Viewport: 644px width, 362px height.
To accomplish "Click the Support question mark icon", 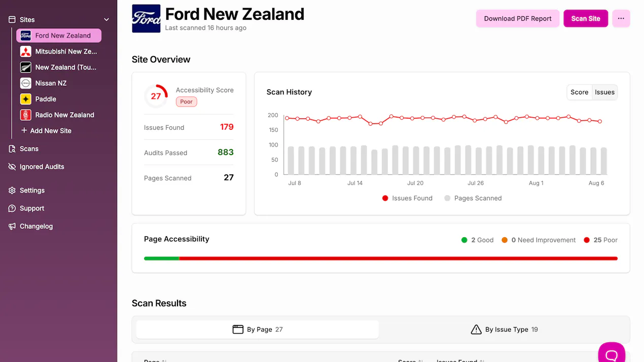I will [x=12, y=208].
